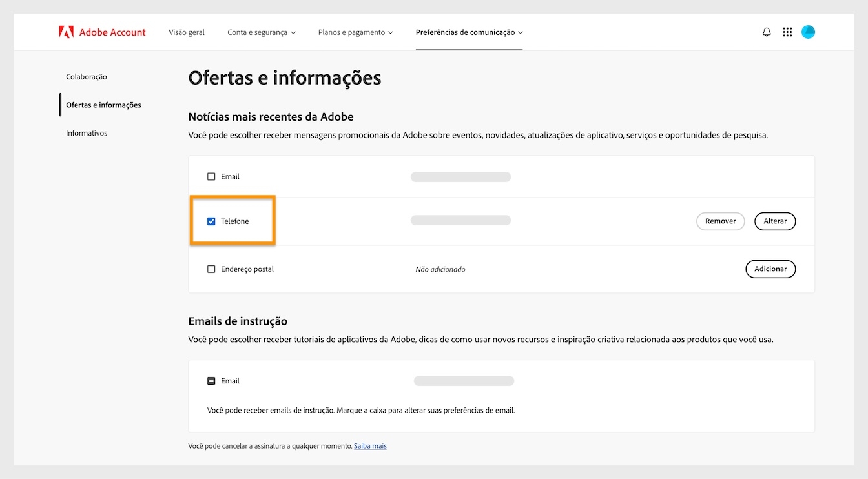Click the Remover button for Telefone
The width and height of the screenshot is (868, 479).
(720, 221)
